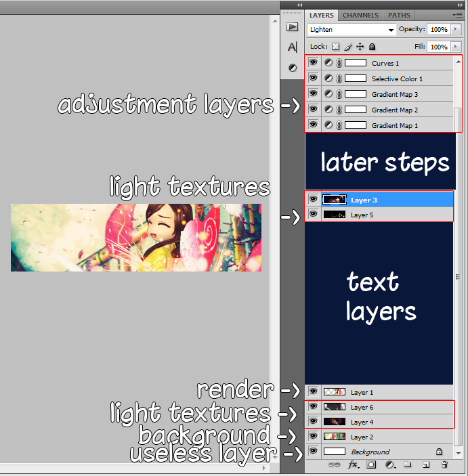This screenshot has height=476, width=468.
Task: Click lock position icon
Action: click(x=360, y=47)
